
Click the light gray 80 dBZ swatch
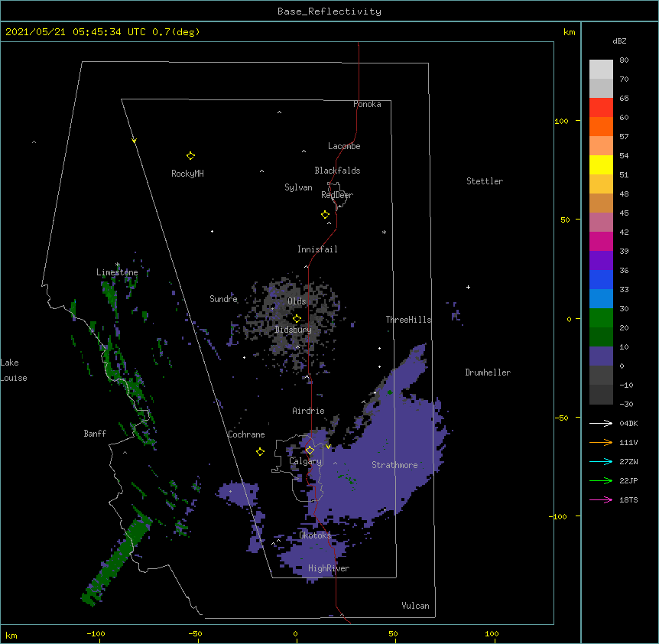pyautogui.click(x=601, y=70)
